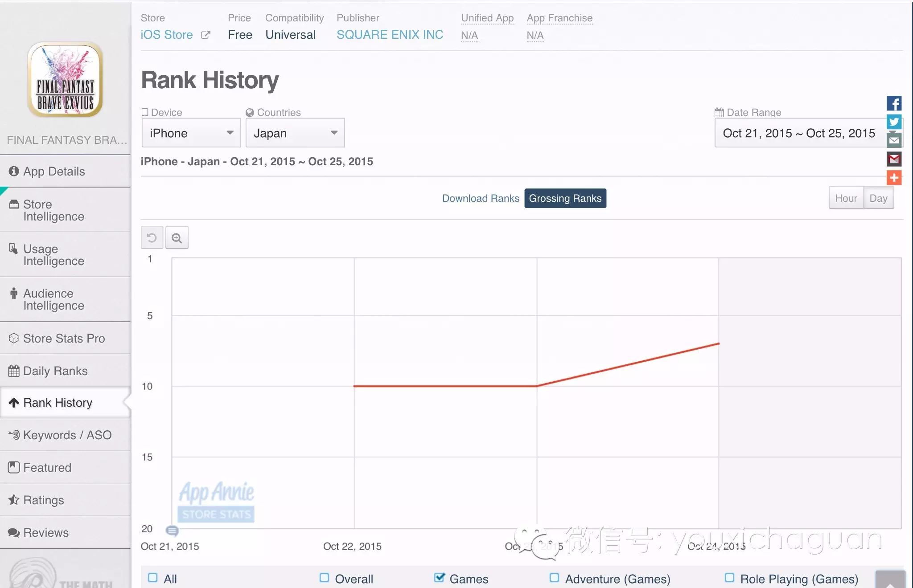Image resolution: width=913 pixels, height=588 pixels.
Task: Select Rank History in sidebar
Action: point(65,403)
